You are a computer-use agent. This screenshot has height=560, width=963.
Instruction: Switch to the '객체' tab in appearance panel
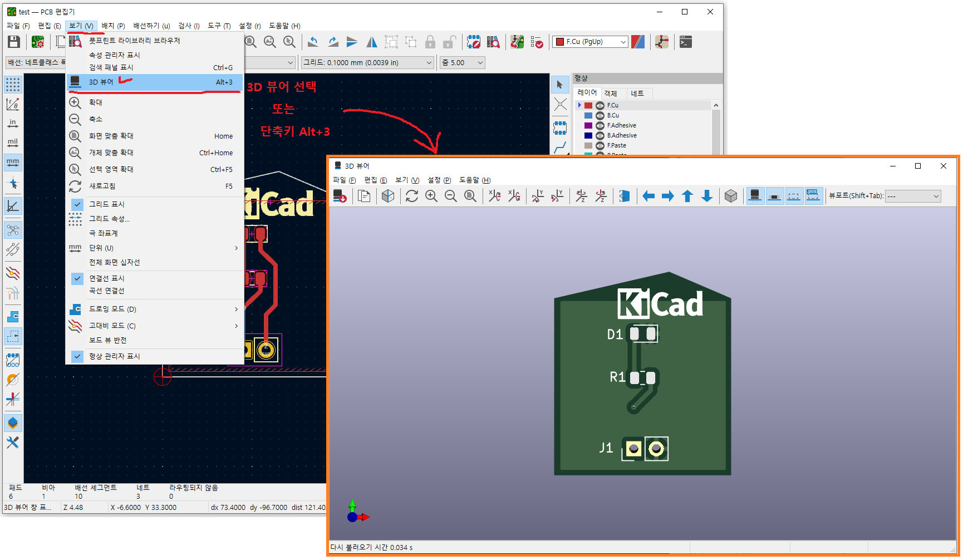coord(611,94)
